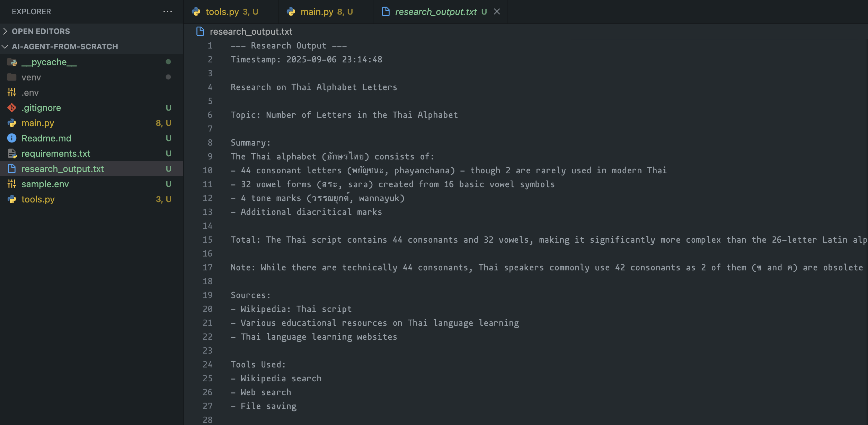
Task: Click the Python icon on main.py tab
Action: coord(291,12)
